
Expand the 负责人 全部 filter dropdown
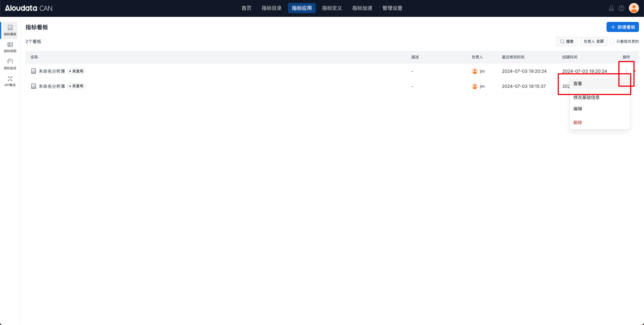pos(593,42)
